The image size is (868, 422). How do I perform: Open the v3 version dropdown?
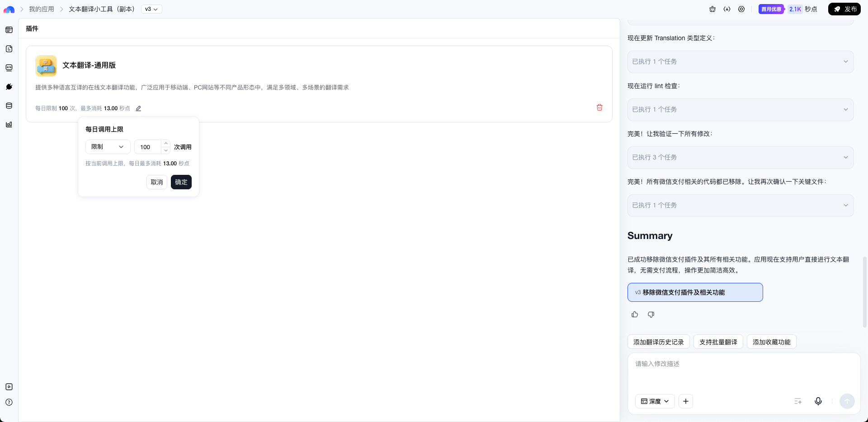coord(151,9)
